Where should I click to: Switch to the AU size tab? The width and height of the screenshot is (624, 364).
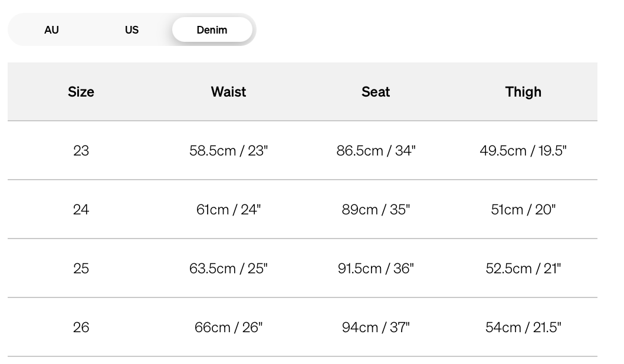click(52, 29)
